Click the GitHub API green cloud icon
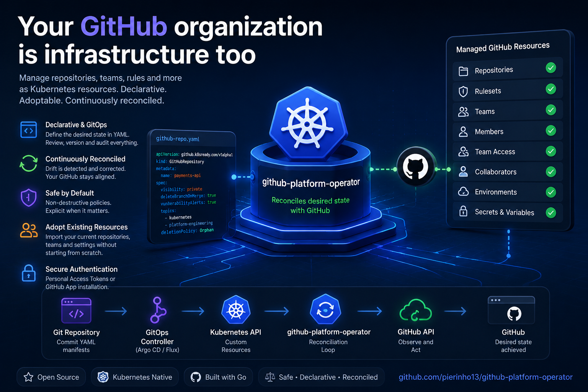Screen dimensions: 588x392 pos(415,310)
